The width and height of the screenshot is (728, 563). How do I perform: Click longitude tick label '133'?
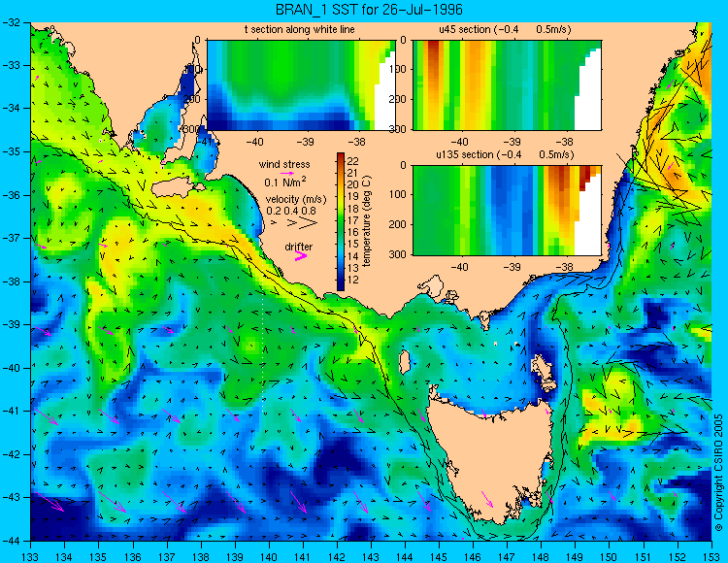[30, 557]
